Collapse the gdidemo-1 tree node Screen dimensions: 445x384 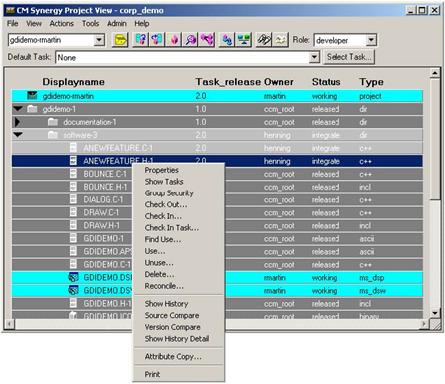pyautogui.click(x=18, y=109)
